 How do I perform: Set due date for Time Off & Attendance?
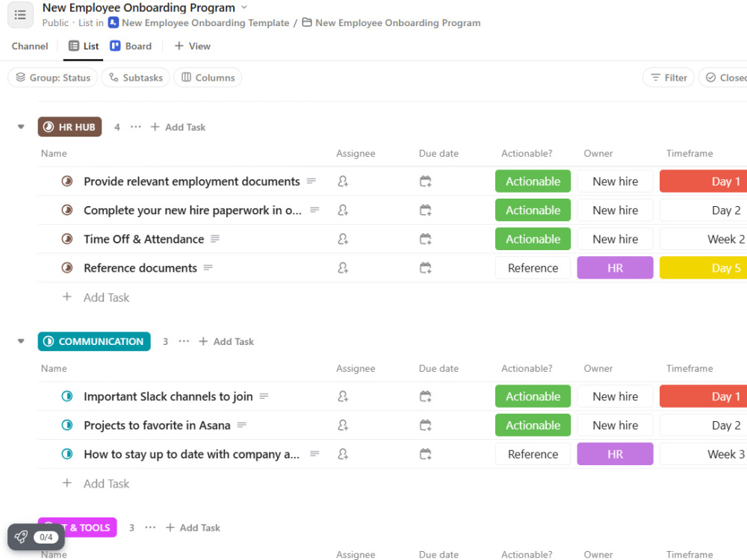click(426, 239)
